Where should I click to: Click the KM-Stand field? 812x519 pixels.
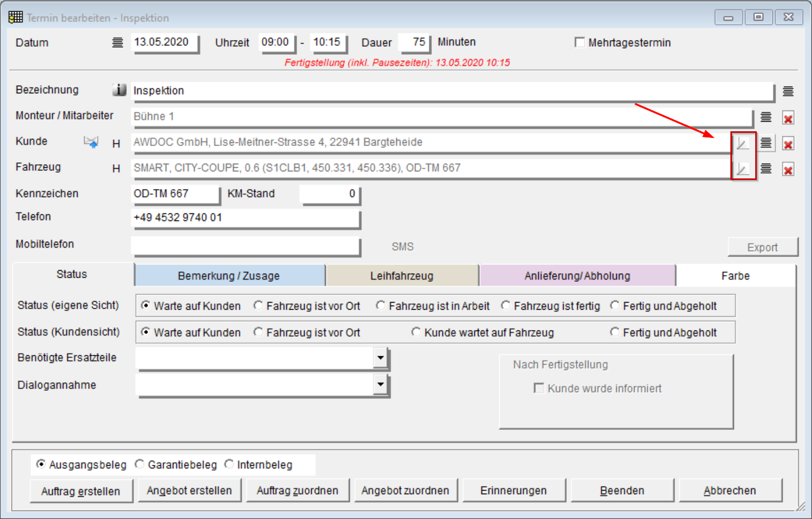pyautogui.click(x=330, y=194)
